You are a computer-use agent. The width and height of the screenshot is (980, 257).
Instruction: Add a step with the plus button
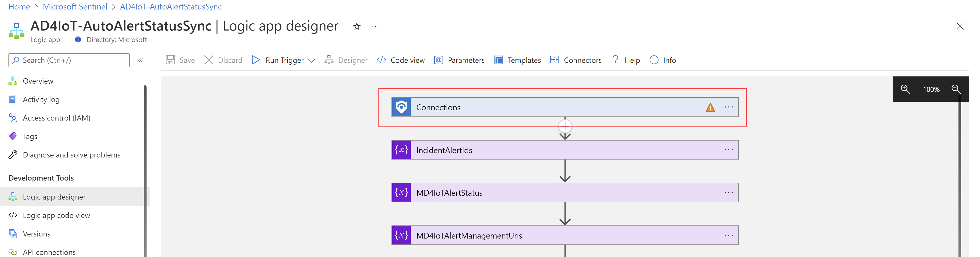[x=565, y=126]
